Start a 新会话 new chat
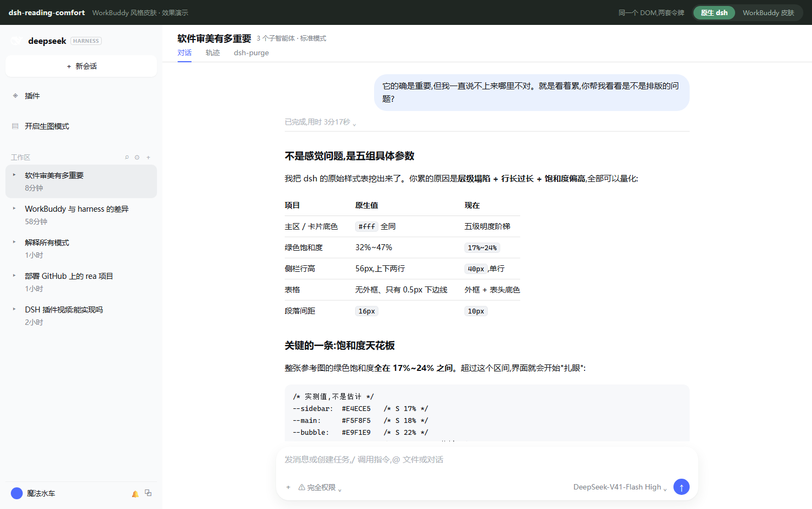The image size is (812, 509). (x=81, y=66)
